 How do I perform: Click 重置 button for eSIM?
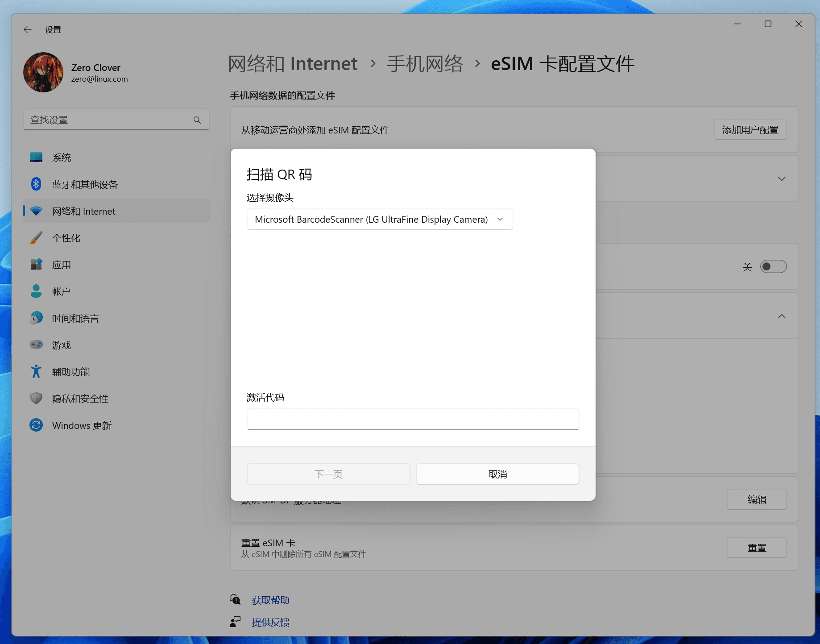tap(757, 548)
